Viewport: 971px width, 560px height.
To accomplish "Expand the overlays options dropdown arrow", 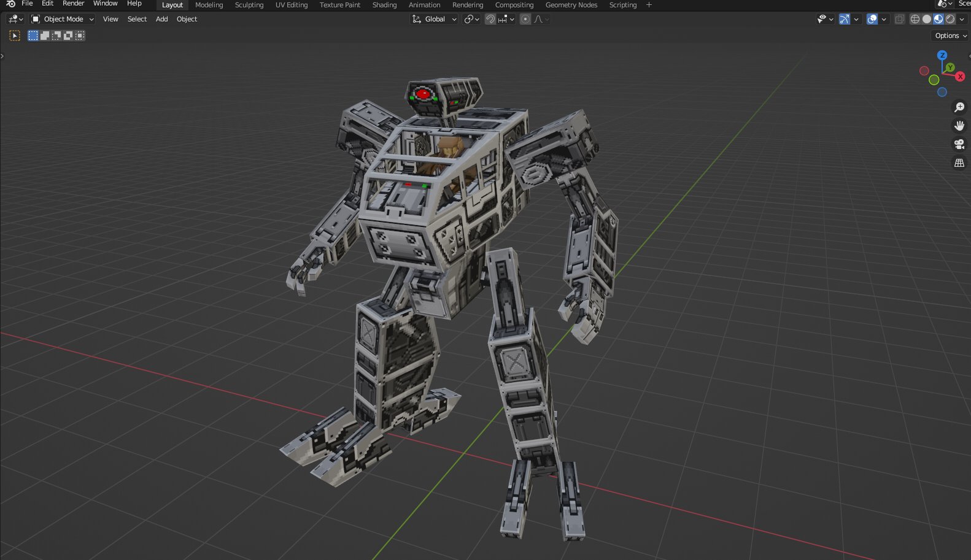I will coord(884,19).
